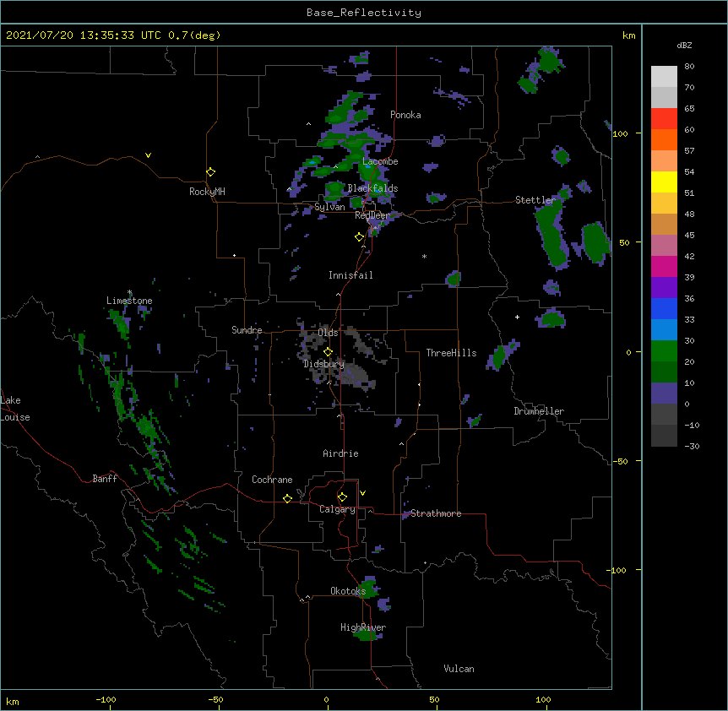Click the yellow marker south of RedDeer
728x711 pixels.
[x=359, y=236]
